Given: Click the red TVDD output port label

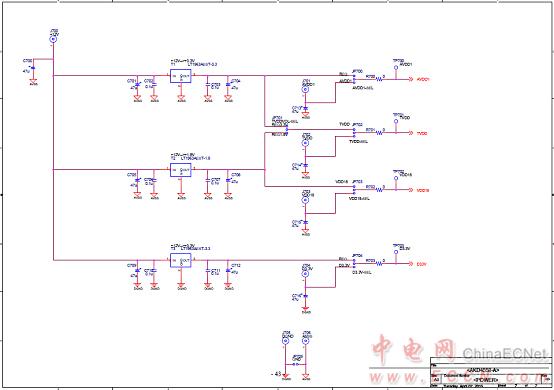Looking at the screenshot, I should 422,134.
